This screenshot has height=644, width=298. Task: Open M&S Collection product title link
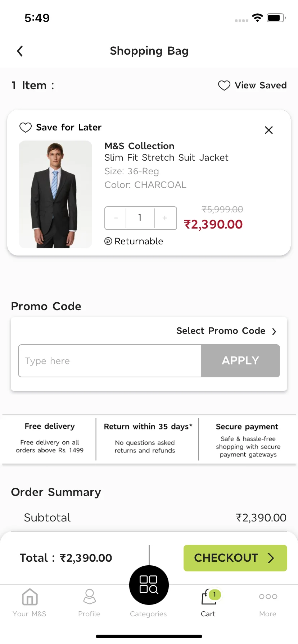coord(139,146)
